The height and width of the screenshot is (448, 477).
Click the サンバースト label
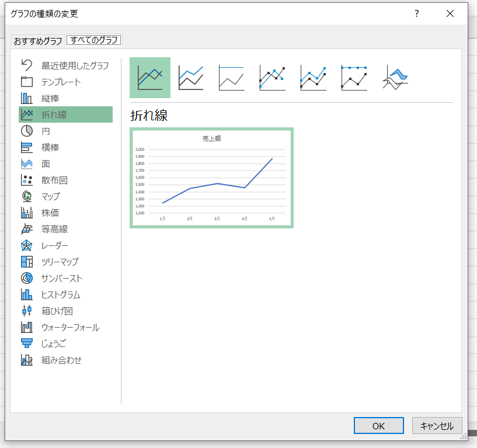coord(62,278)
